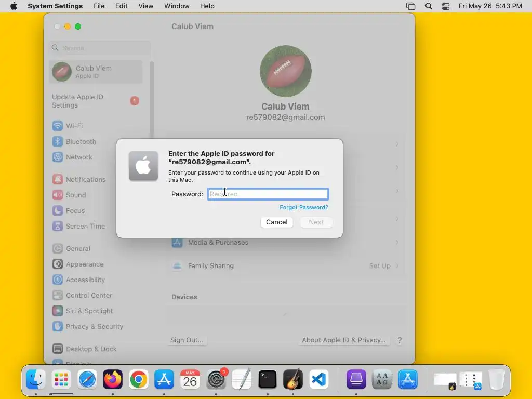Click About Apple ID & Privacy... button
532x399 pixels.
pyautogui.click(x=344, y=340)
